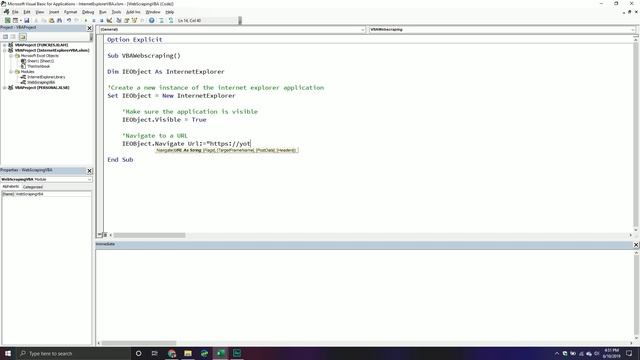
Task: Open the Windows Start menu
Action: [8, 353]
